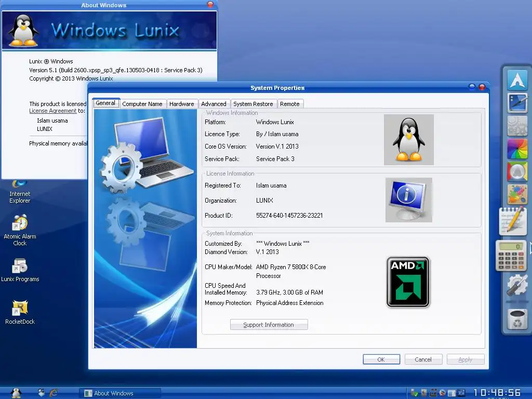This screenshot has height=399, width=532.
Task: Open Internet Explorer desktop shortcut
Action: tap(20, 192)
